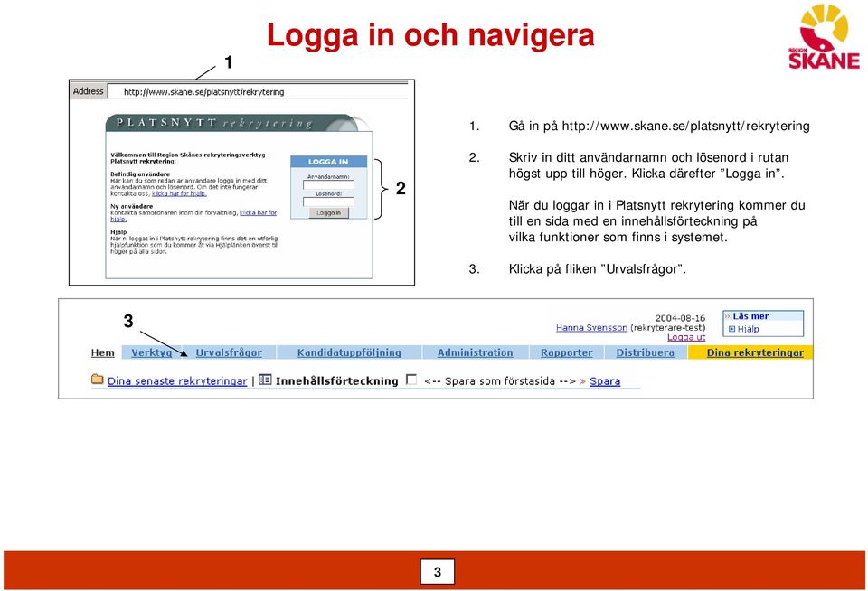Screen dimensions: 868x591
Task: Click the folder icon beside Dina senaste rekryteringar
Action: click(x=98, y=379)
